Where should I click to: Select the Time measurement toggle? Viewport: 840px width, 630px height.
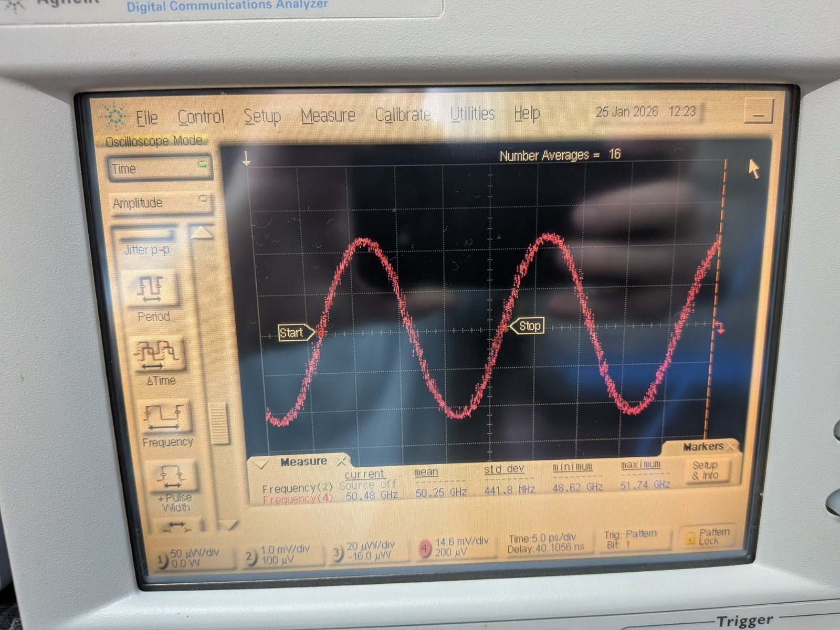[x=160, y=169]
